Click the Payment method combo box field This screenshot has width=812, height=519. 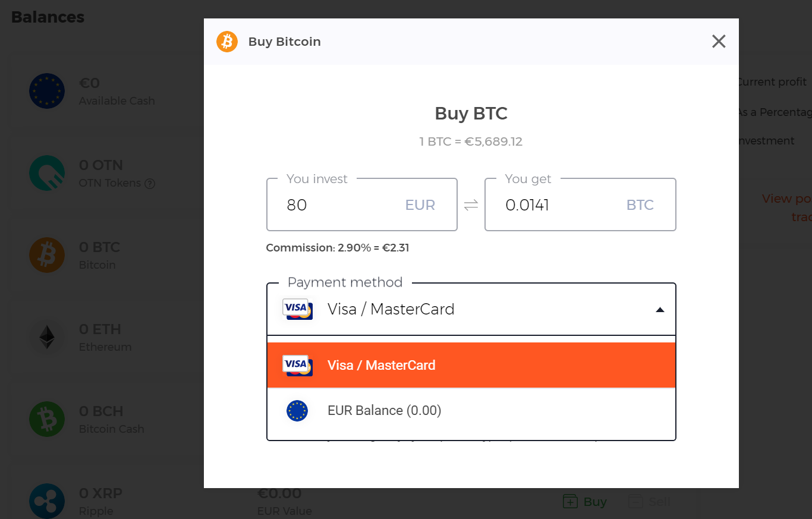471,309
